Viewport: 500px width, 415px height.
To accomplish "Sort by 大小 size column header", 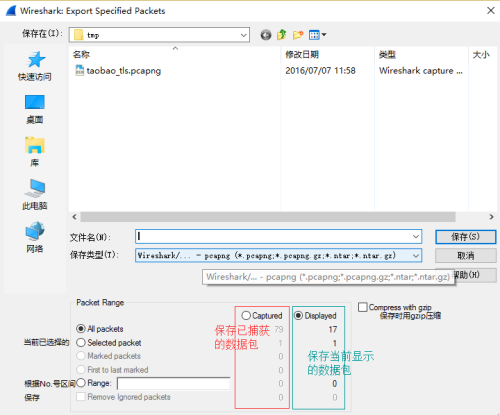I will (482, 54).
